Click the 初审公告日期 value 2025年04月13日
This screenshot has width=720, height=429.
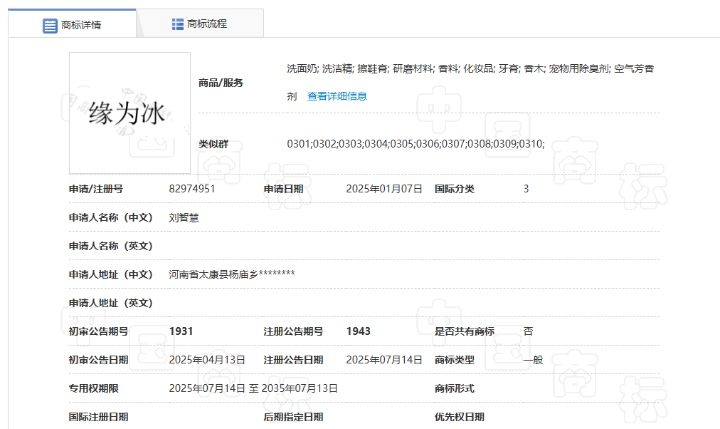coord(208,359)
